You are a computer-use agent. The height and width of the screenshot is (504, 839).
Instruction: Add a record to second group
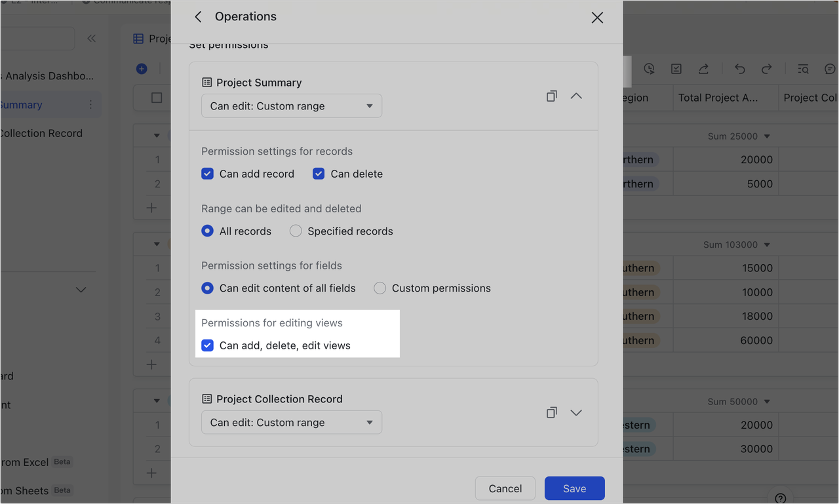(x=151, y=364)
